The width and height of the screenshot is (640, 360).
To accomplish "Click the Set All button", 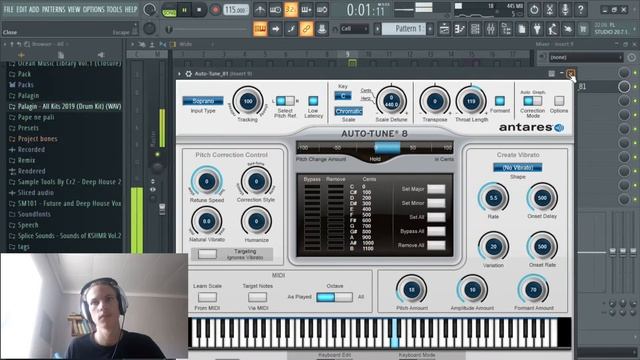I will (x=436, y=217).
